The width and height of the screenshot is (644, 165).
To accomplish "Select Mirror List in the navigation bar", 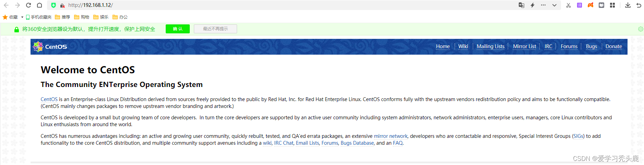I will coord(524,46).
